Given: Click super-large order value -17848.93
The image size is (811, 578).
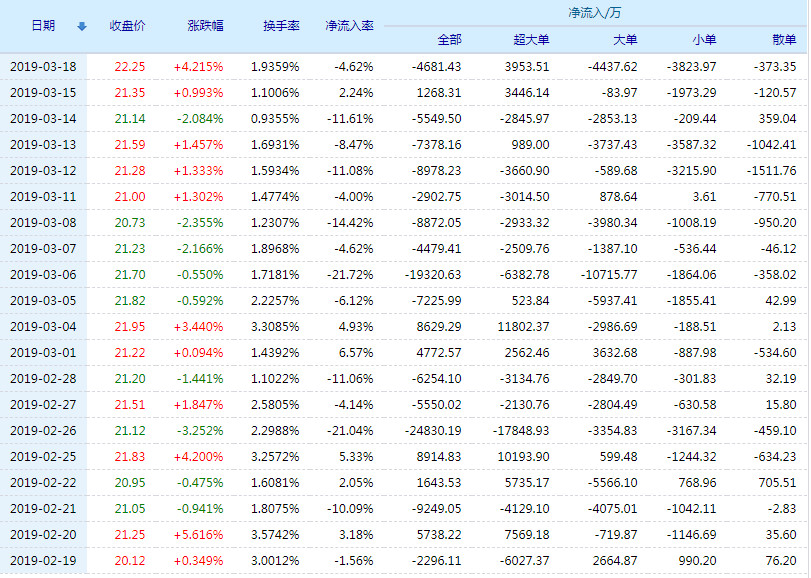Looking at the screenshot, I should click(521, 431).
